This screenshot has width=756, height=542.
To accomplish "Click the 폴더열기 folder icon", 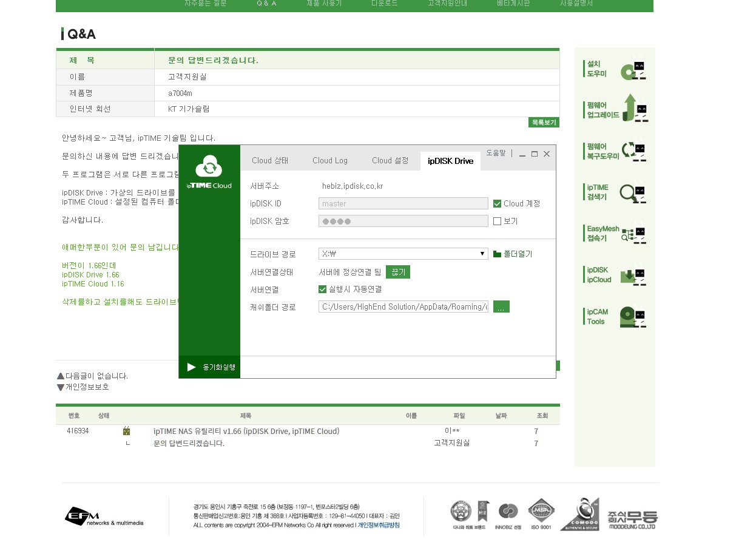I will point(497,254).
